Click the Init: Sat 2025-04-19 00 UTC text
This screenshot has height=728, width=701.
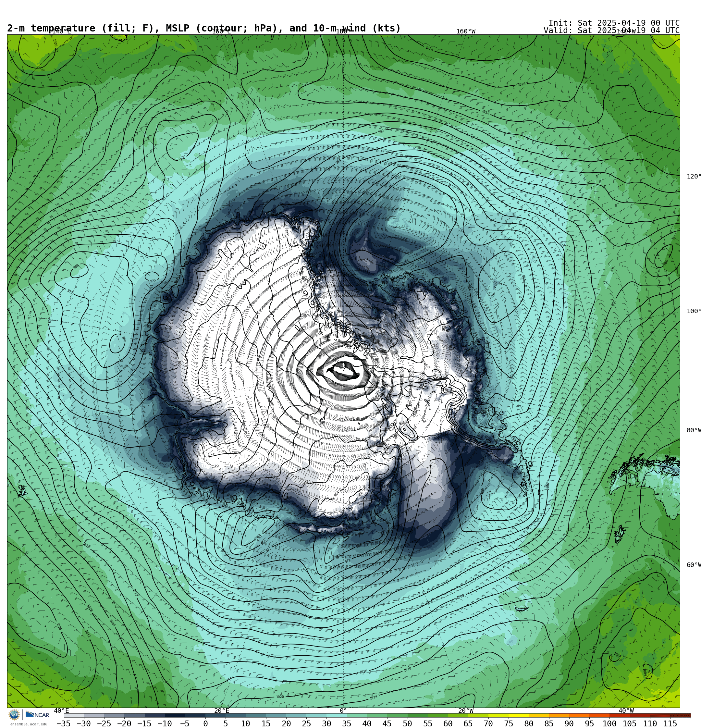click(614, 23)
